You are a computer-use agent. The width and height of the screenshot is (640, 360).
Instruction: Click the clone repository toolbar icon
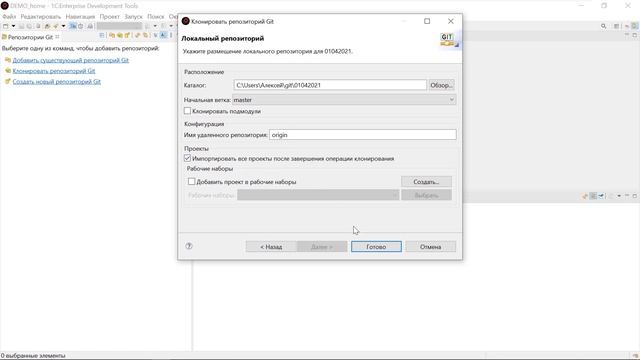[120, 36]
